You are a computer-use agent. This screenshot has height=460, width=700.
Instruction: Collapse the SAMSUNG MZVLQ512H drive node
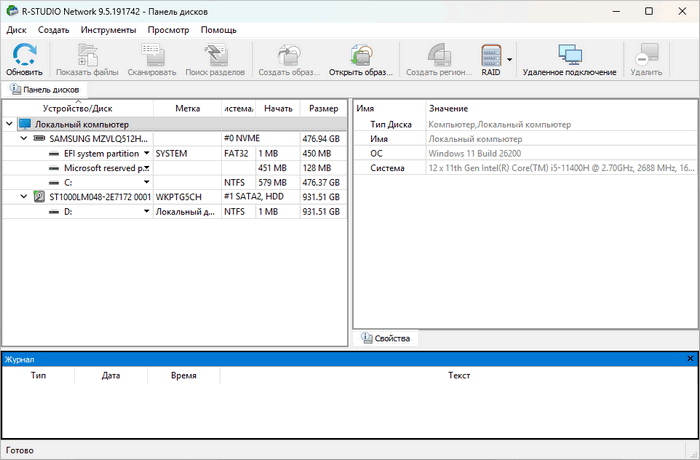25,139
